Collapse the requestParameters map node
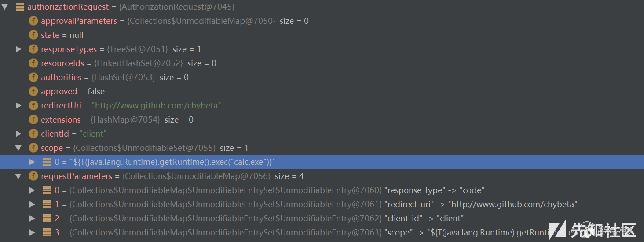644x242 pixels. coord(18,176)
